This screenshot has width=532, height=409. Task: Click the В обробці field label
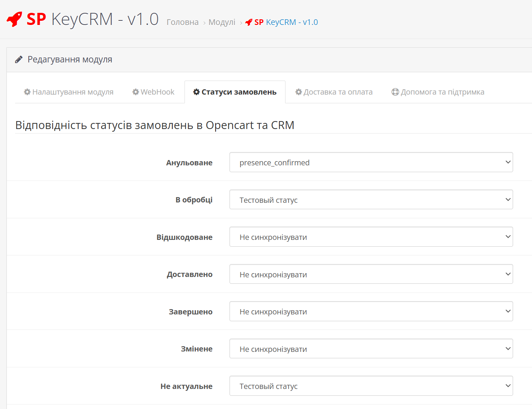tap(194, 200)
